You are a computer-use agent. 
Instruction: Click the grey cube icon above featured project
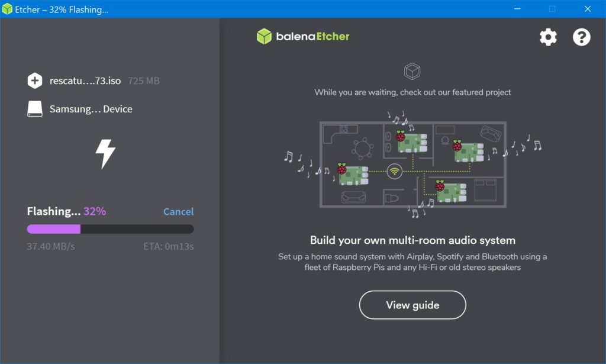(412, 72)
